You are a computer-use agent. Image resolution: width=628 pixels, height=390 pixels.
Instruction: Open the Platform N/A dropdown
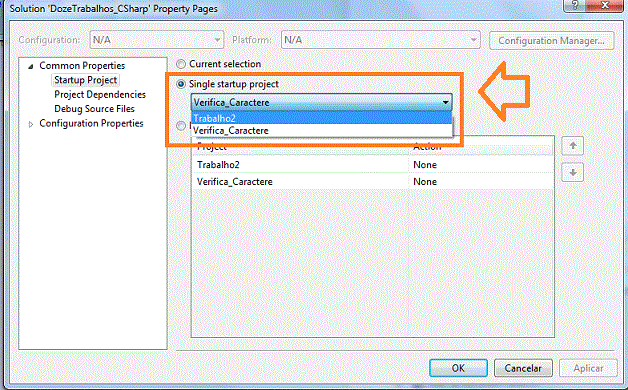[x=380, y=40]
